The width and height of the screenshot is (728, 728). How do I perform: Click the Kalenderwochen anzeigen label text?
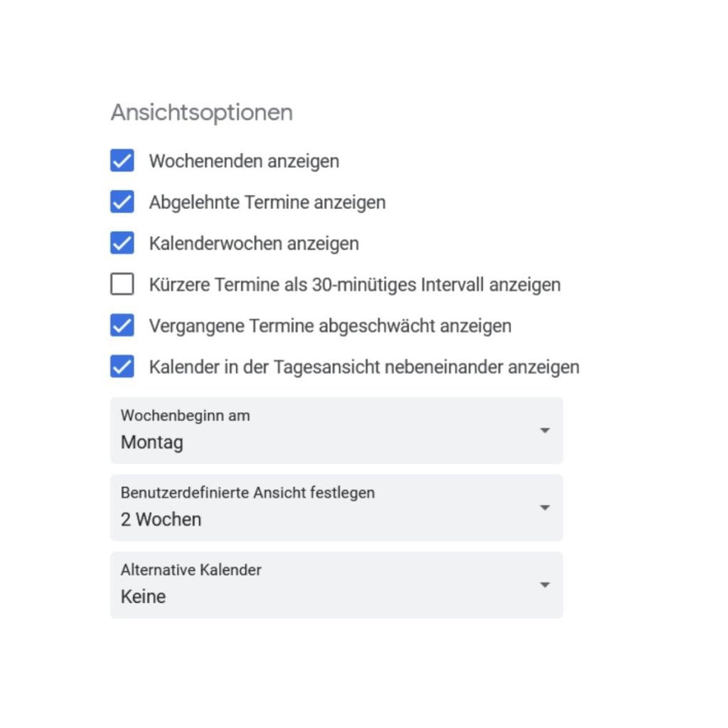click(x=254, y=243)
